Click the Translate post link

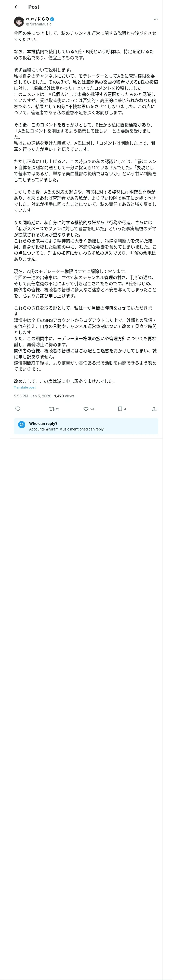coord(24,387)
